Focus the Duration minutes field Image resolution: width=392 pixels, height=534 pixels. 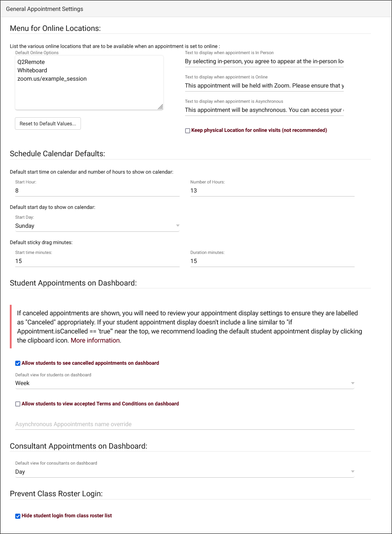pos(272,261)
